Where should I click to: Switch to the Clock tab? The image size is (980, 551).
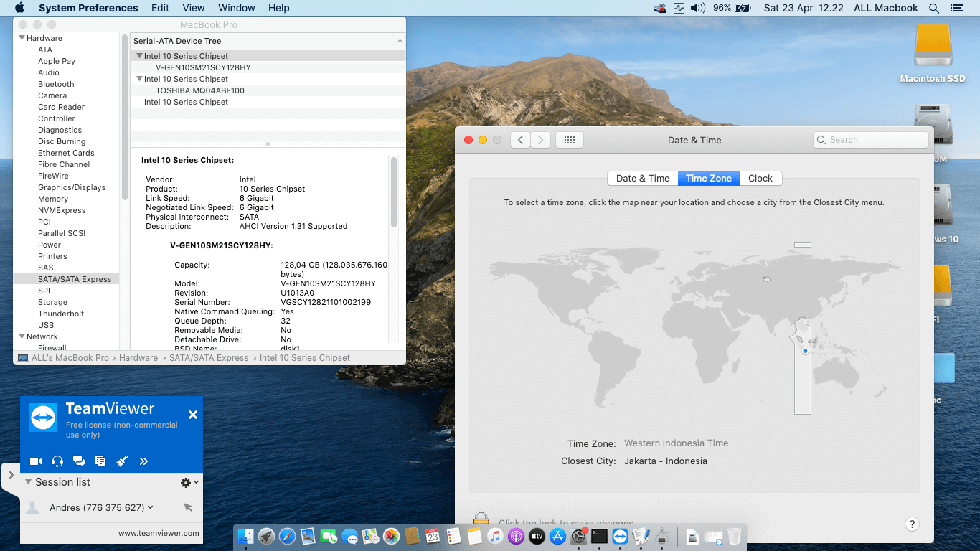[x=760, y=179]
